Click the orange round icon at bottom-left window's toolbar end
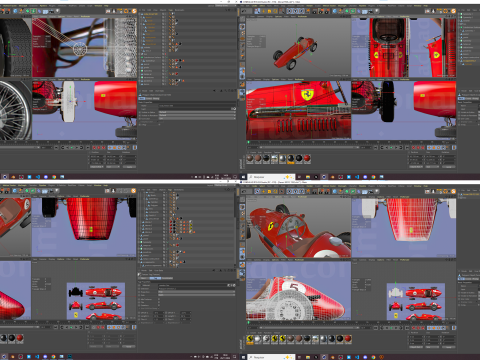480x360 pixels. (133, 191)
